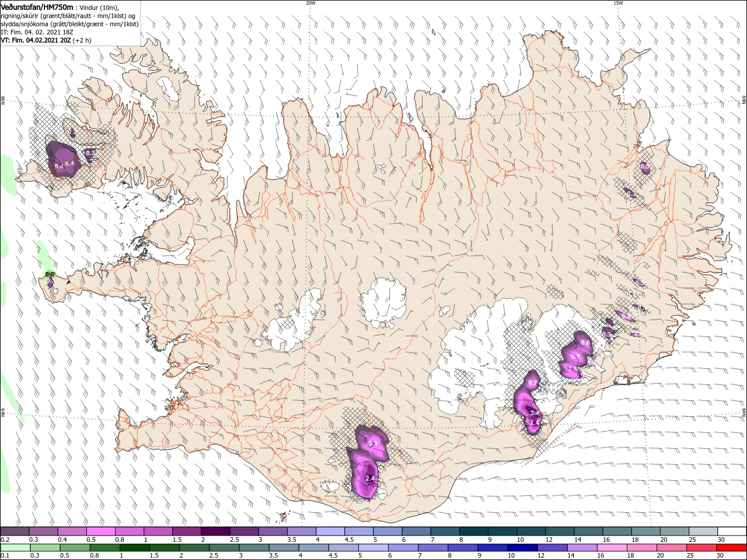Click the 'IT: Fim. 04. 02. 2021 18Z' line

click(36, 32)
